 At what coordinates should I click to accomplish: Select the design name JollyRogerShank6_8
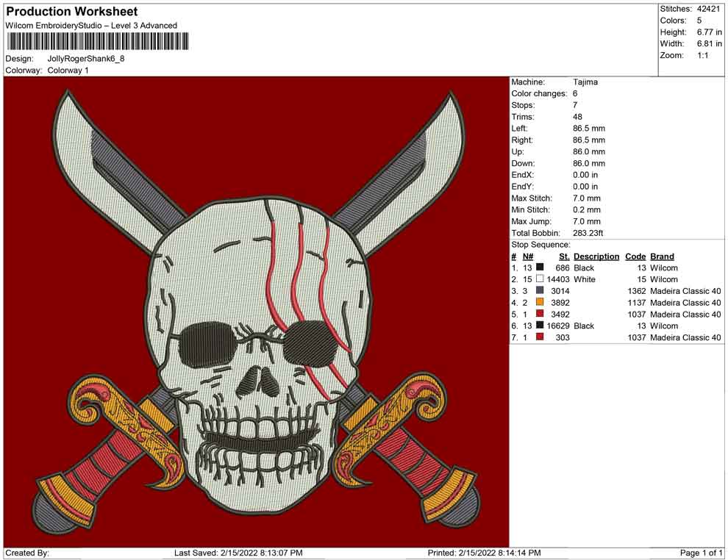click(x=86, y=59)
